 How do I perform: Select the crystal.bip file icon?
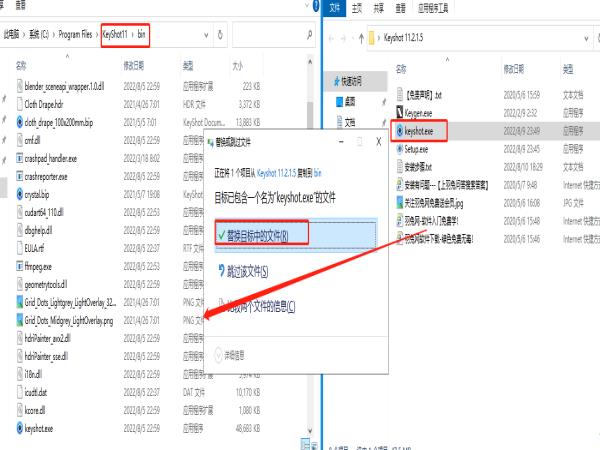tap(20, 194)
